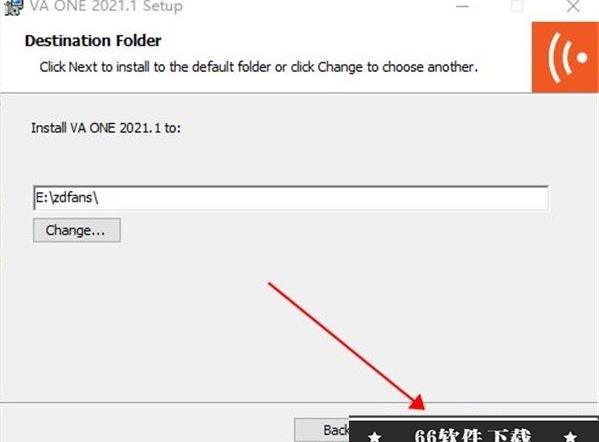Click the word 'Change' in the header description
Screen dimensions: 599x442
[x=340, y=67]
